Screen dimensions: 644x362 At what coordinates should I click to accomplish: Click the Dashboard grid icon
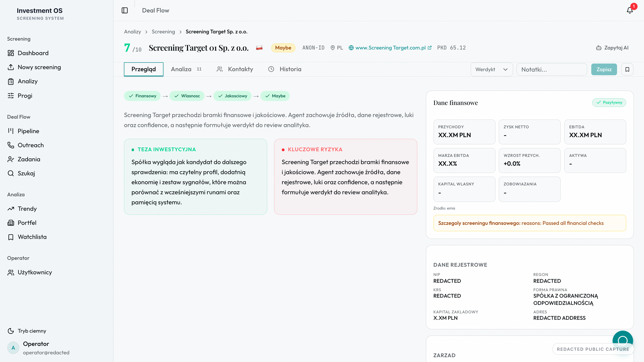(x=10, y=53)
